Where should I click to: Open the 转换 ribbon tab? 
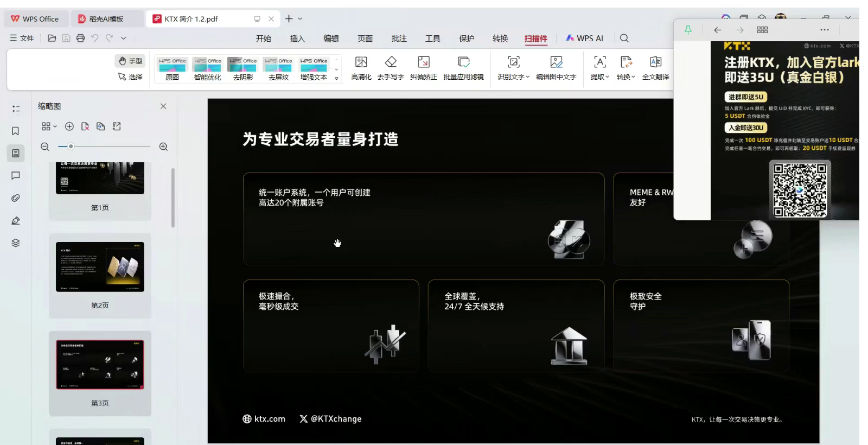tap(500, 39)
